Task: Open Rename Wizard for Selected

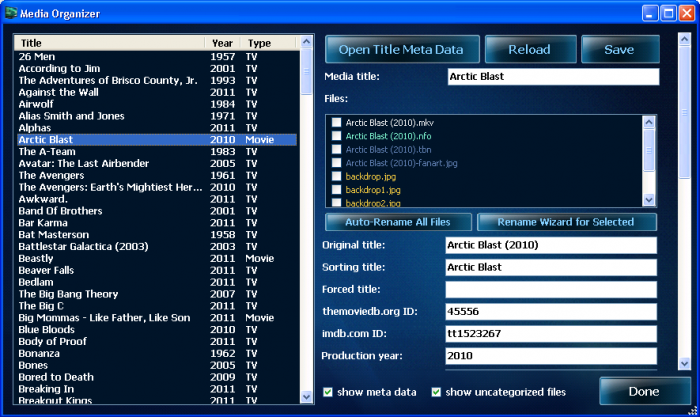Action: click(x=567, y=222)
